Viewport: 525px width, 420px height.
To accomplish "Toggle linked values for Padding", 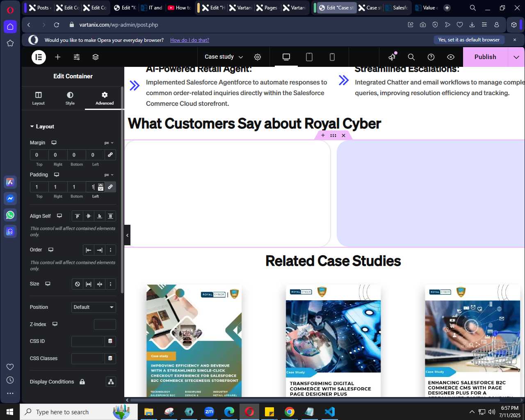I will coord(110,187).
